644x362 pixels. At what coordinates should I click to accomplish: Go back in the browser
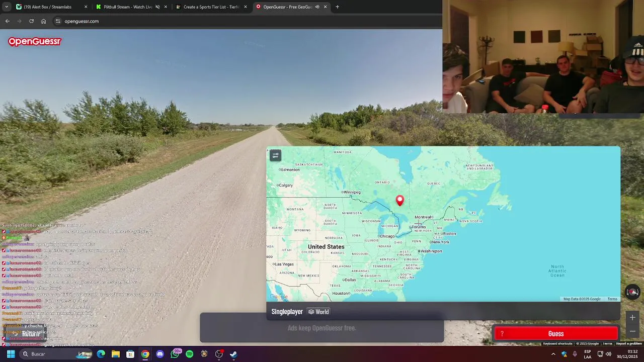point(8,21)
